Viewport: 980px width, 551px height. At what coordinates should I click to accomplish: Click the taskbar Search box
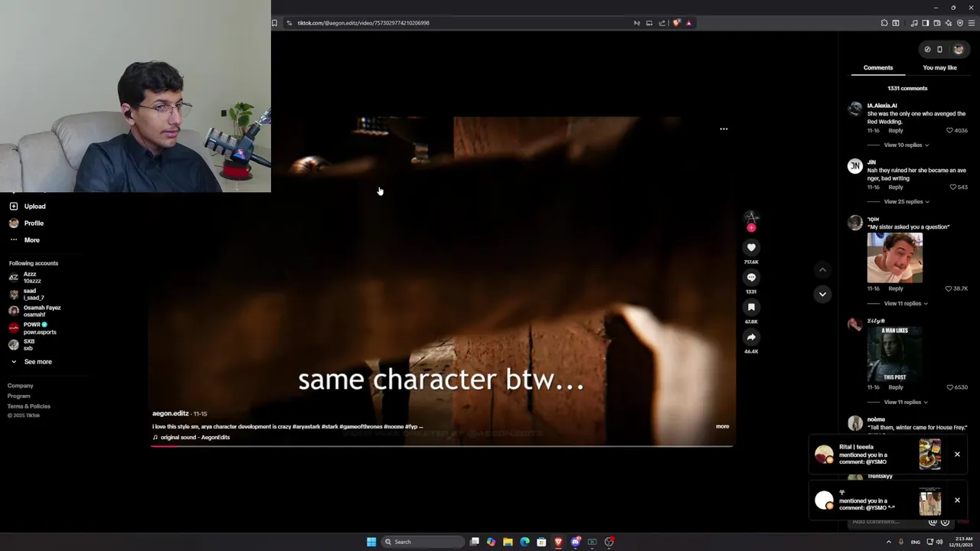[x=423, y=542]
